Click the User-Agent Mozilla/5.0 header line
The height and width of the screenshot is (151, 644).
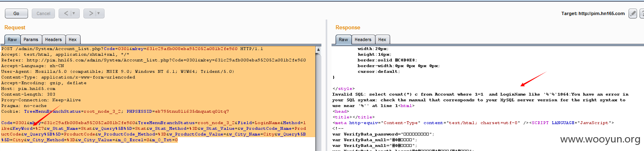pyautogui.click(x=118, y=72)
